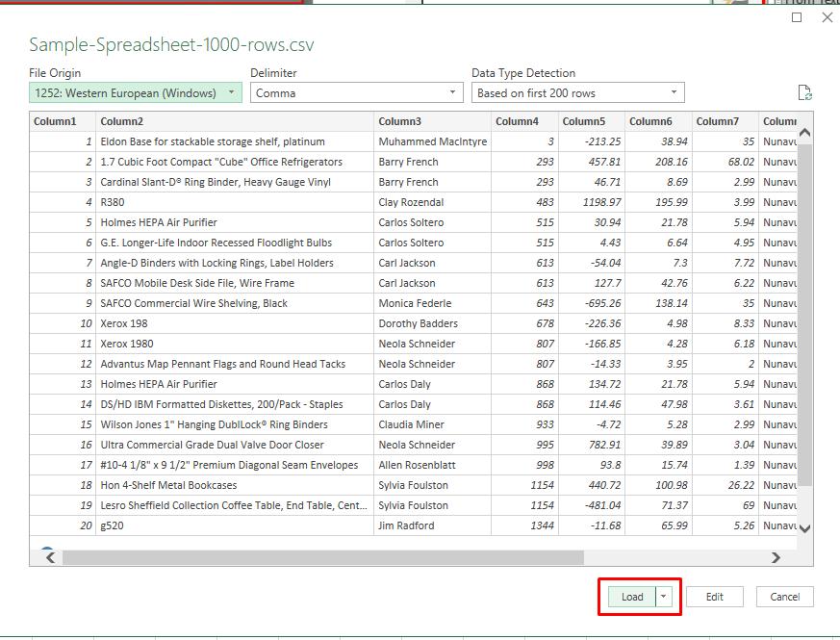This screenshot has width=840, height=640.
Task: Cancel the CSV import
Action: tap(786, 597)
